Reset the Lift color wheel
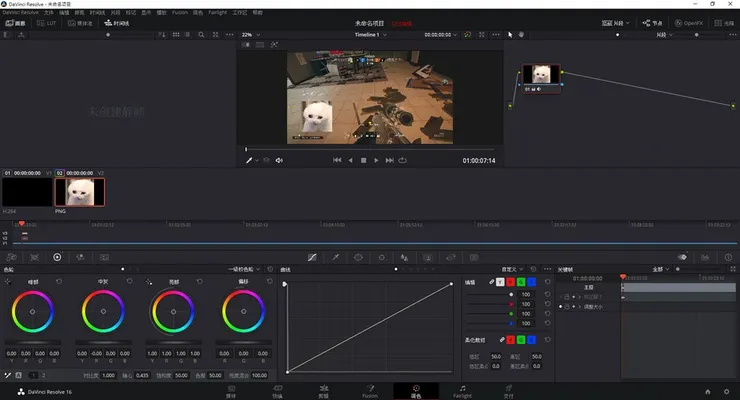The height and width of the screenshot is (400, 740). pyautogui.click(x=59, y=281)
